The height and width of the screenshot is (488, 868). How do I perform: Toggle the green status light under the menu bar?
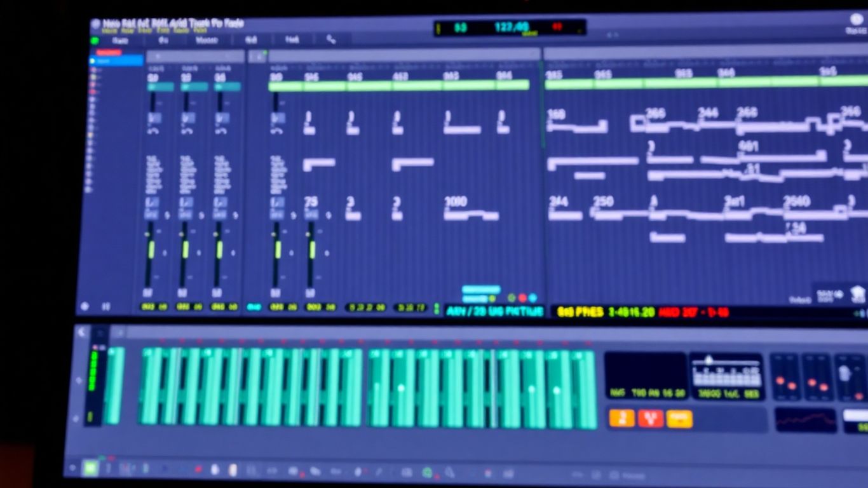coord(94,40)
